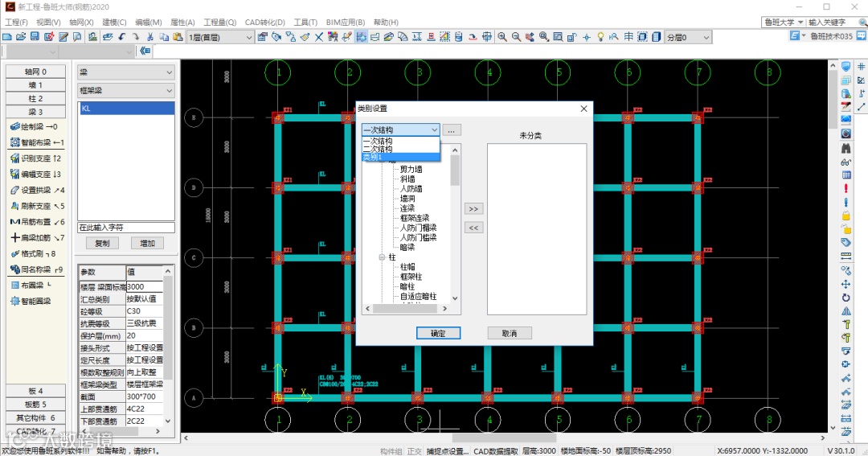Click the Delete X icon in toolbar

pyautogui.click(x=319, y=37)
